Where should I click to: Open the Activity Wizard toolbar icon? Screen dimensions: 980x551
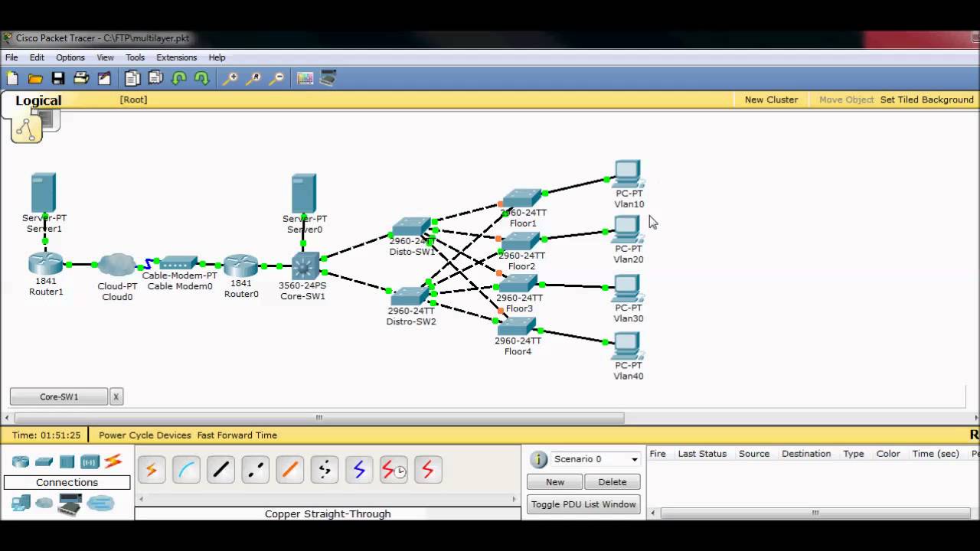tap(104, 78)
